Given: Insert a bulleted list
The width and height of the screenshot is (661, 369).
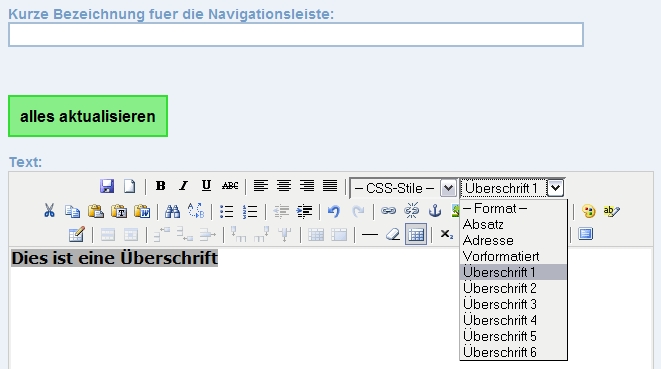Looking at the screenshot, I should [226, 211].
